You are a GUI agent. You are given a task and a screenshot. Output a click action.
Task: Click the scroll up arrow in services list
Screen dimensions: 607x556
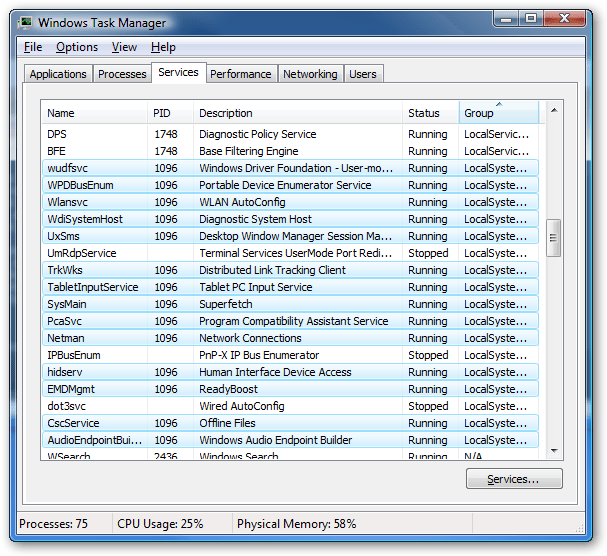point(553,110)
